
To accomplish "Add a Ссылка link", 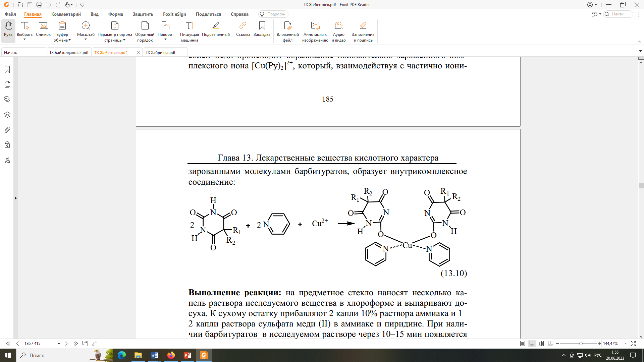I will pos(243,29).
